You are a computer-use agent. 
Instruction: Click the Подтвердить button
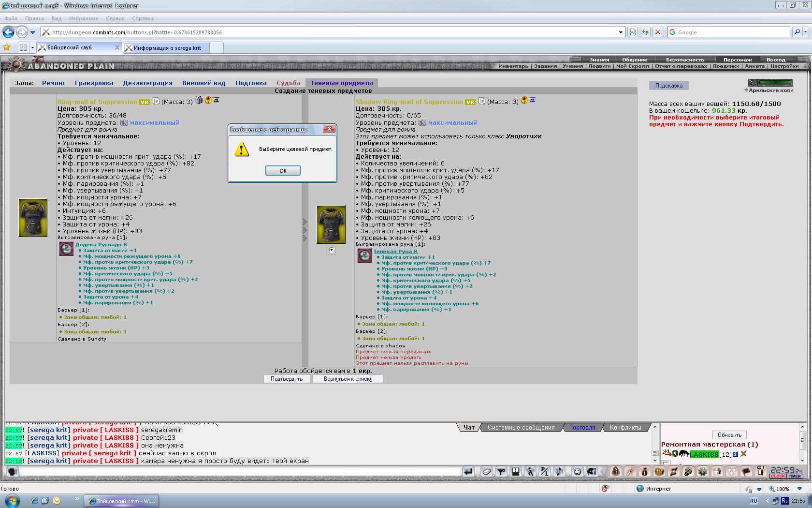pos(287,379)
